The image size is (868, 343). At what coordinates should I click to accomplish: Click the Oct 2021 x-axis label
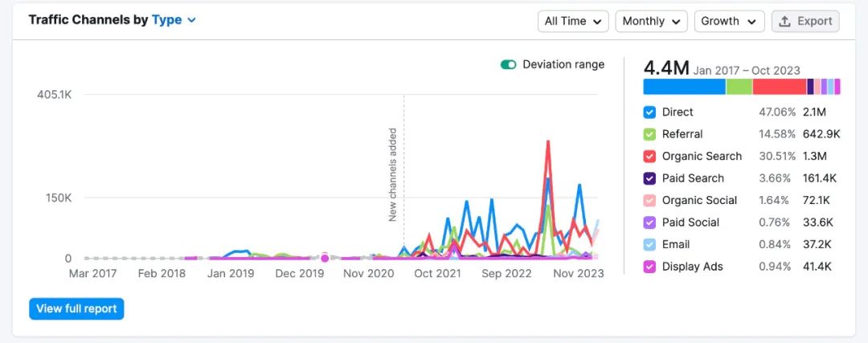pos(437,274)
